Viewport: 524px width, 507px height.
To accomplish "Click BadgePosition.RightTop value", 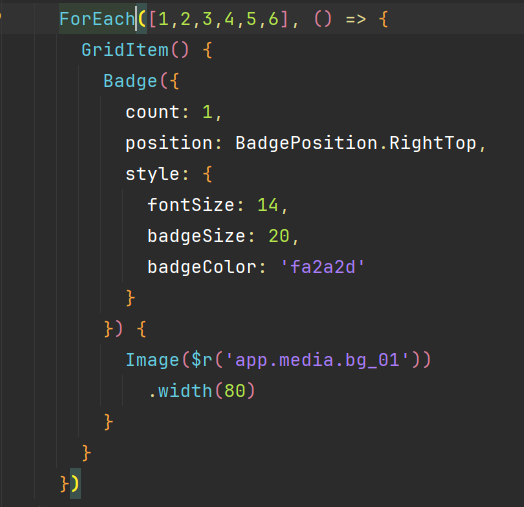I will [x=356, y=143].
